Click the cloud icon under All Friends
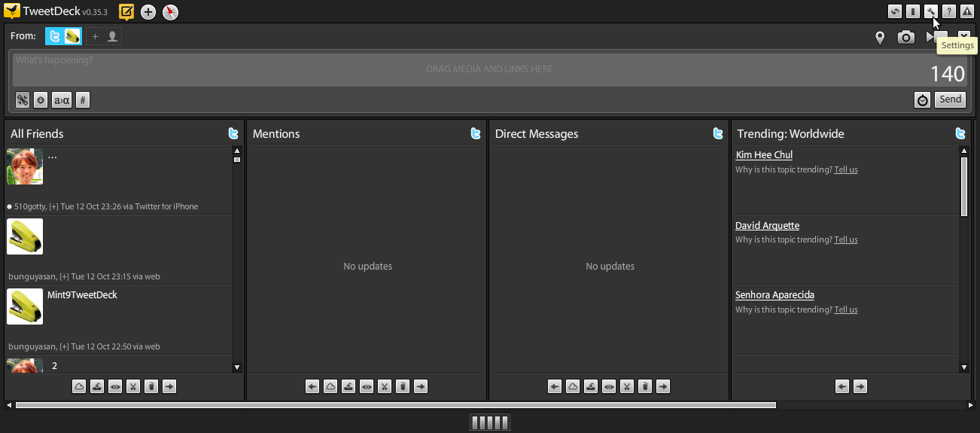Screen dimensions: 980x433 (79, 386)
